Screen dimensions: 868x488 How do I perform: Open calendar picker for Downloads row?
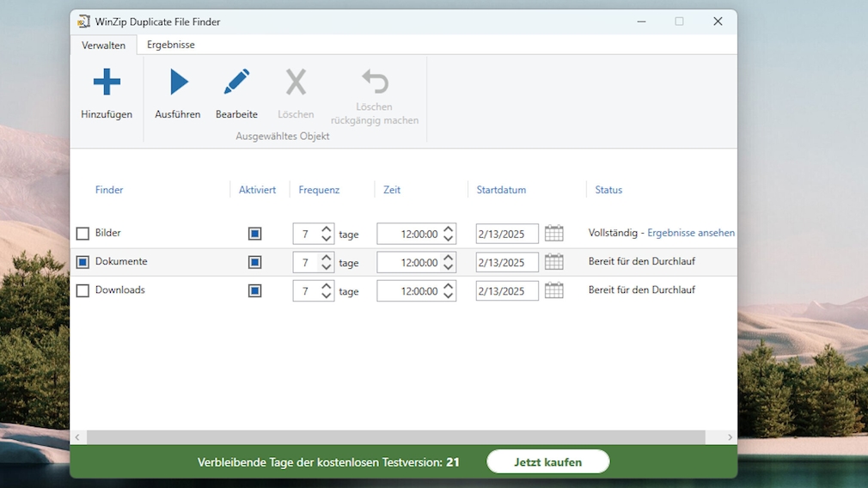tap(554, 290)
